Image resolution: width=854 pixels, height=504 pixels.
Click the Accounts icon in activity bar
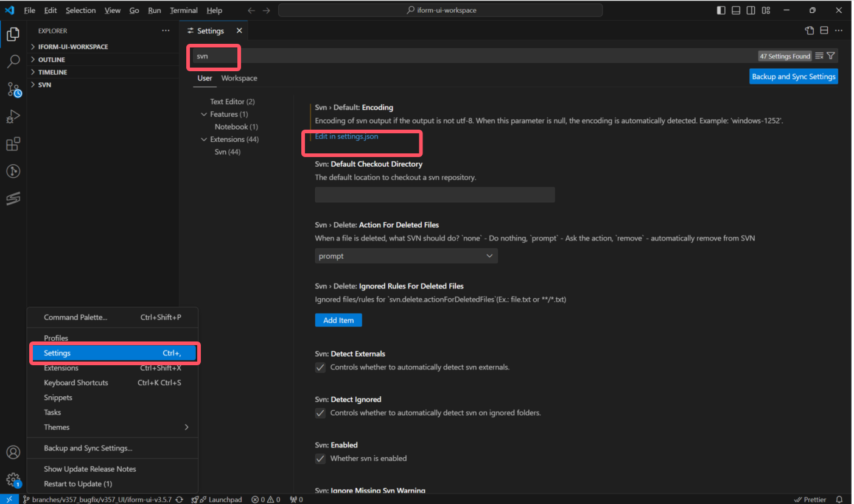point(13,452)
